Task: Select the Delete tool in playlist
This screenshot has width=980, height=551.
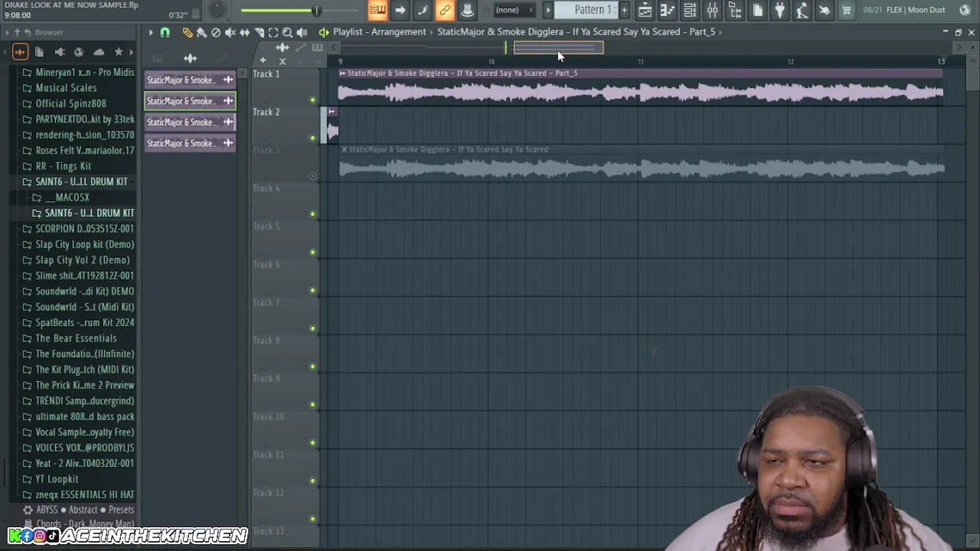Action: [216, 32]
